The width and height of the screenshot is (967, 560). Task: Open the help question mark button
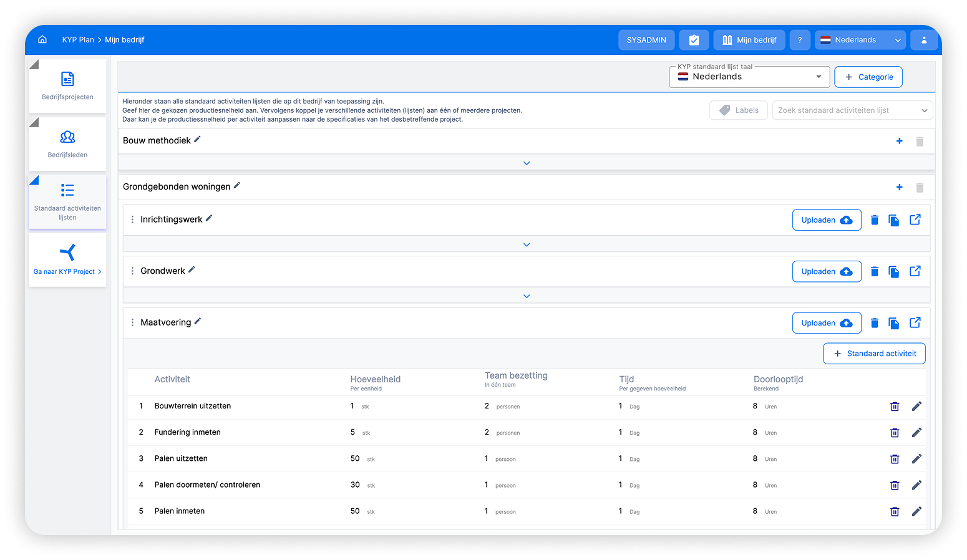(800, 40)
